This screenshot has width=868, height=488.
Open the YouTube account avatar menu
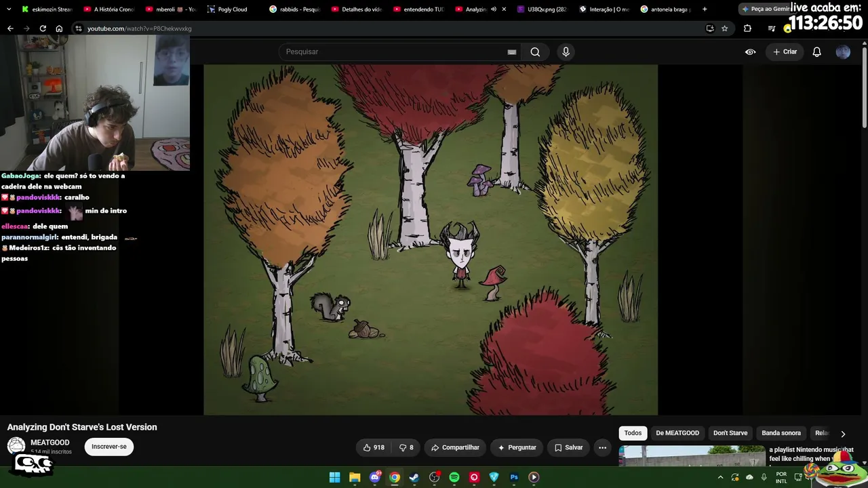[843, 52]
